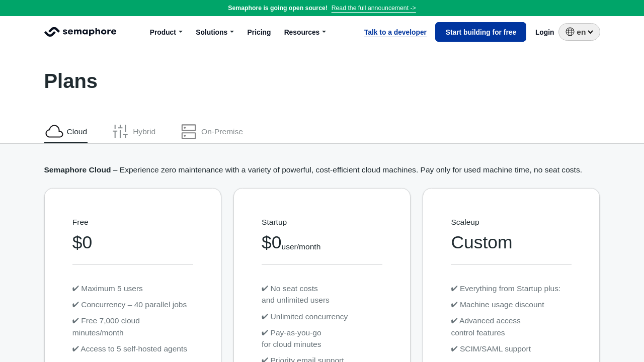Viewport: 644px width, 362px height.
Task: Switch to the On-Premise plans tab
Action: click(x=222, y=132)
